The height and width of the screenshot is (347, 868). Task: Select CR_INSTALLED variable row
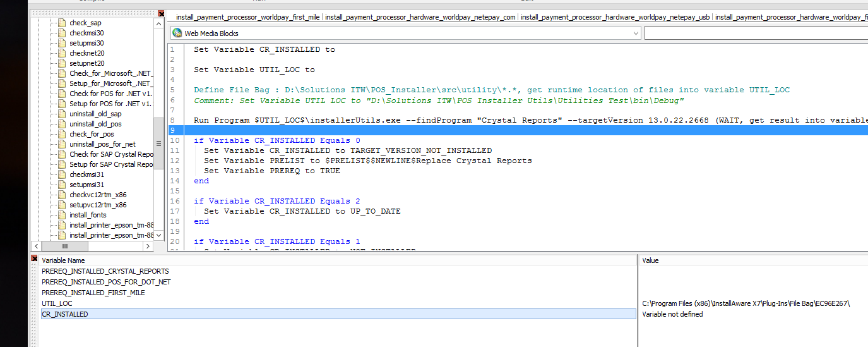point(338,314)
